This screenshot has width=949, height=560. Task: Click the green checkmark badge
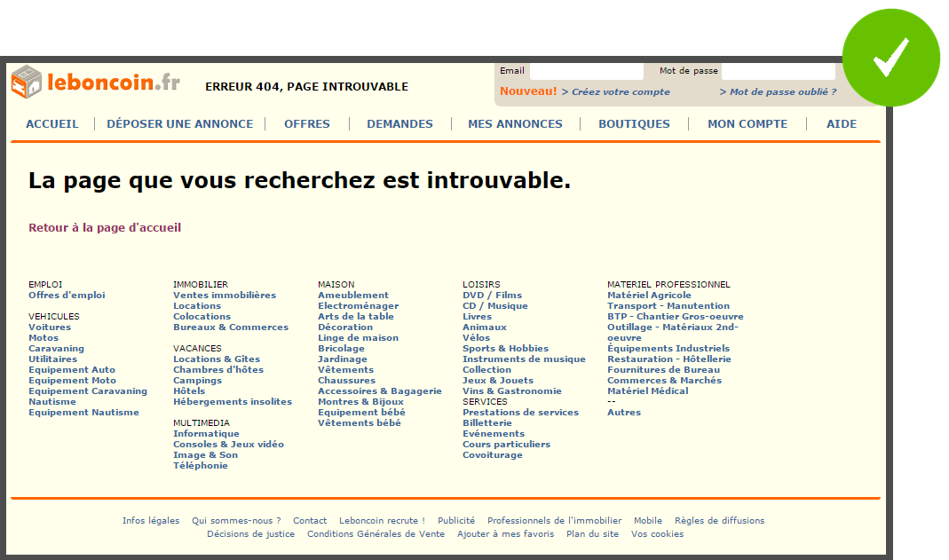[x=891, y=56]
